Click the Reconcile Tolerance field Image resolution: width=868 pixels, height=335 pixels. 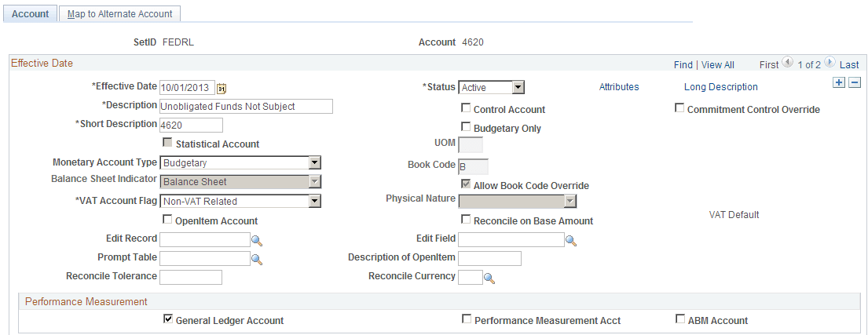(x=190, y=277)
